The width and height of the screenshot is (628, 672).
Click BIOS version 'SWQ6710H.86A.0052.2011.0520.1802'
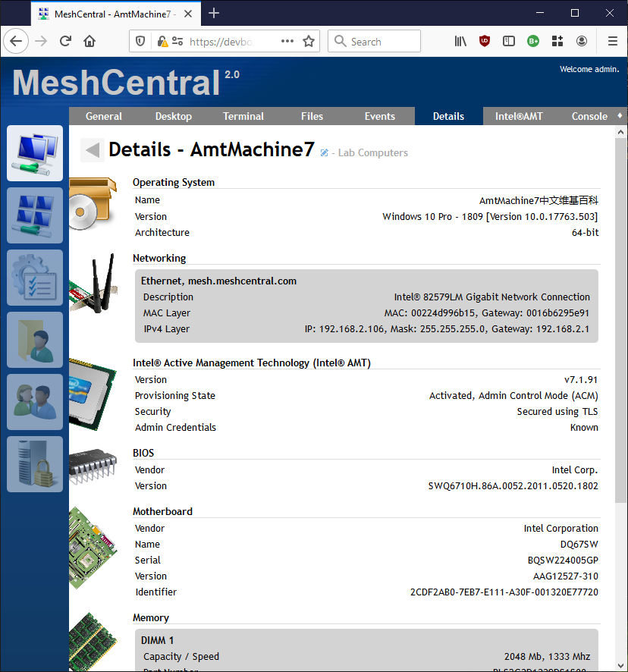513,485
